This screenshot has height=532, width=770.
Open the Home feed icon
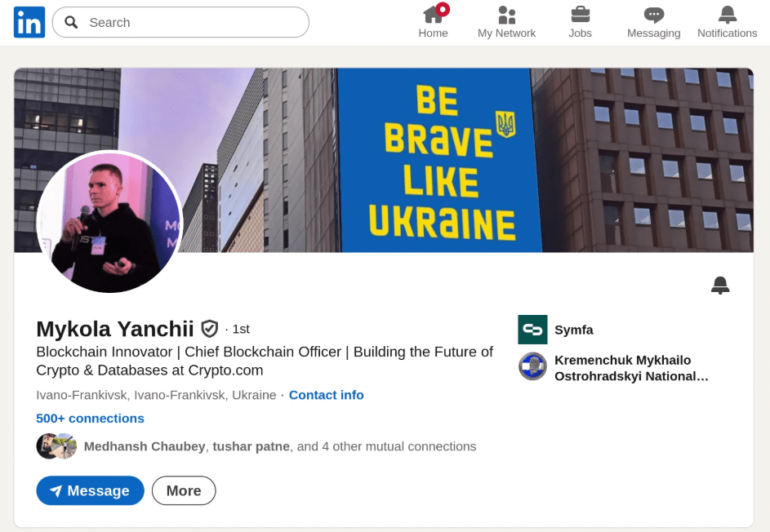click(x=433, y=15)
